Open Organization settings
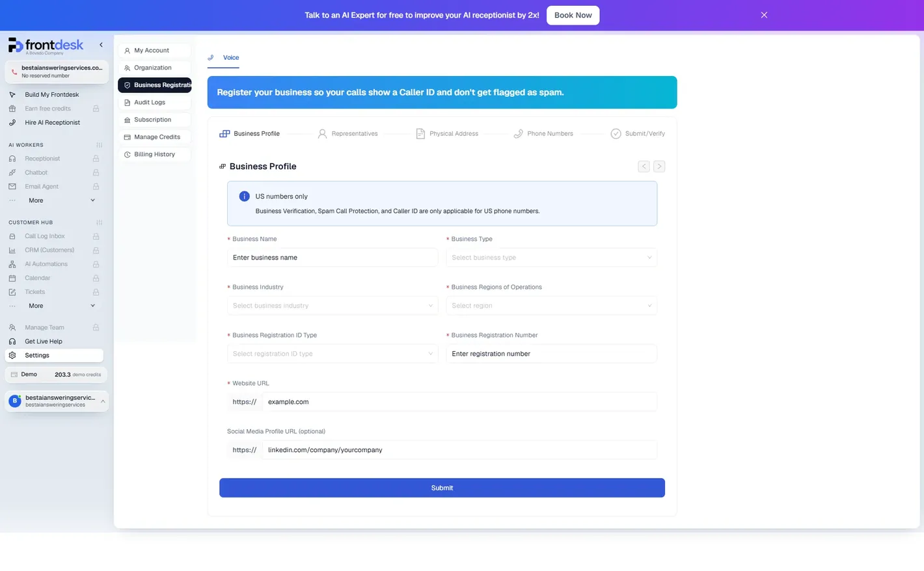 tap(154, 68)
